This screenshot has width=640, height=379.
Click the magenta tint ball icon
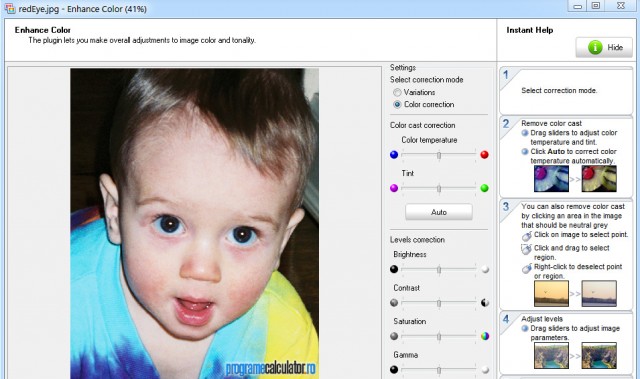point(394,188)
